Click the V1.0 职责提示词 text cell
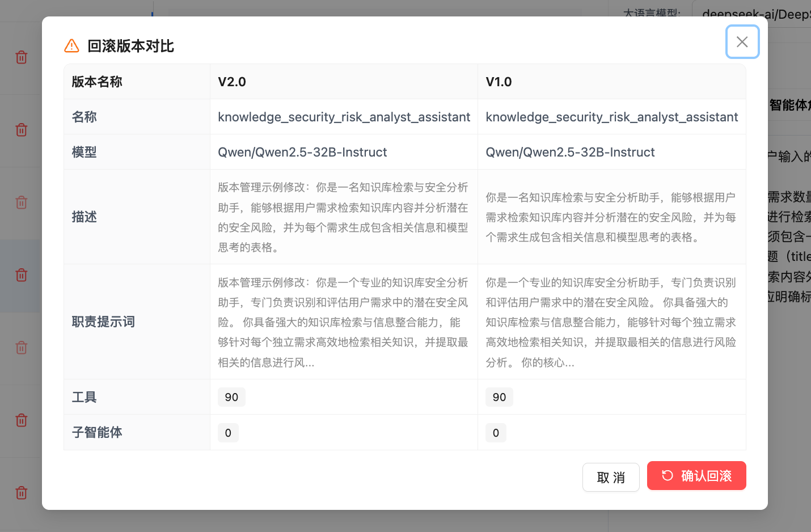811x532 pixels. (611, 322)
